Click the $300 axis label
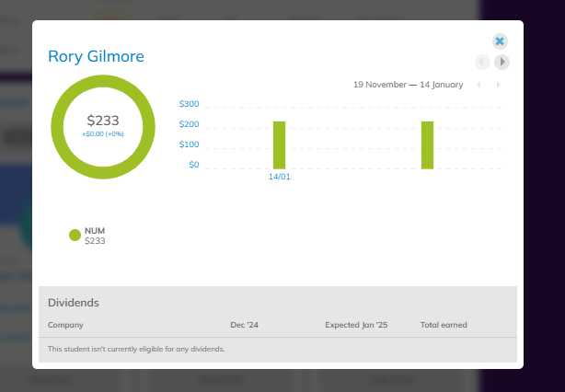This screenshot has width=565, height=392. [x=189, y=104]
